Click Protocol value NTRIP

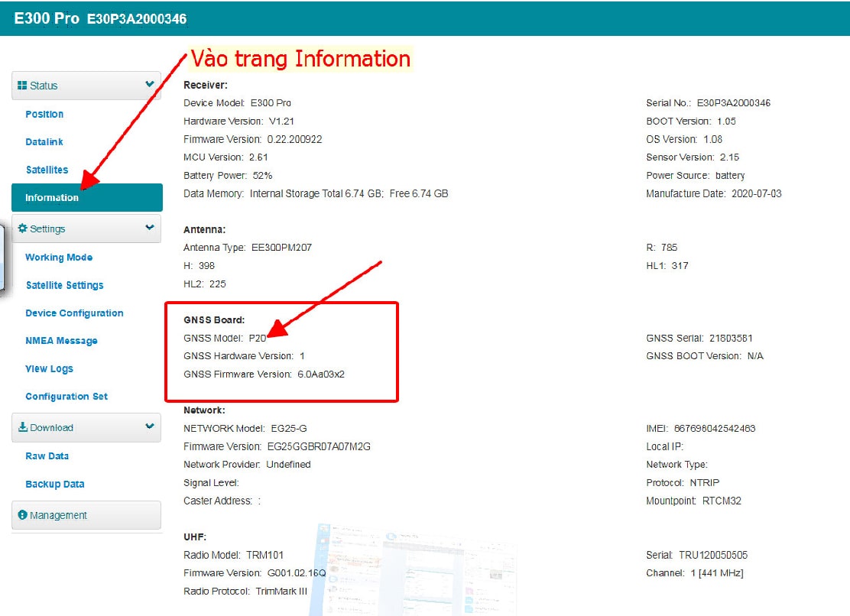[x=705, y=483]
